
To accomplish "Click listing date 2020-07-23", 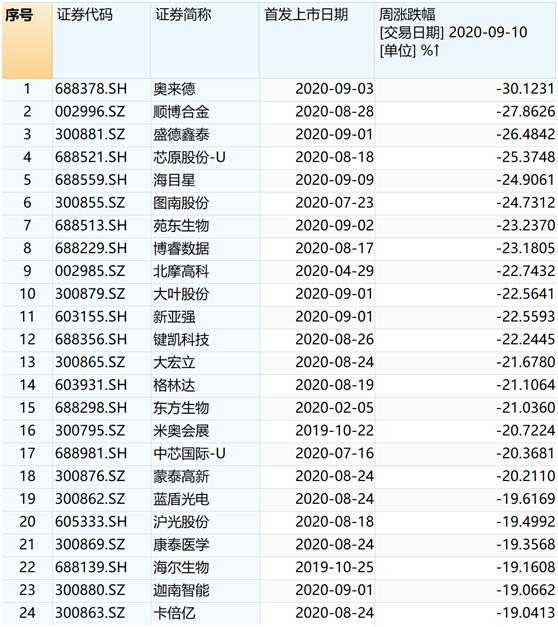I will tap(334, 203).
